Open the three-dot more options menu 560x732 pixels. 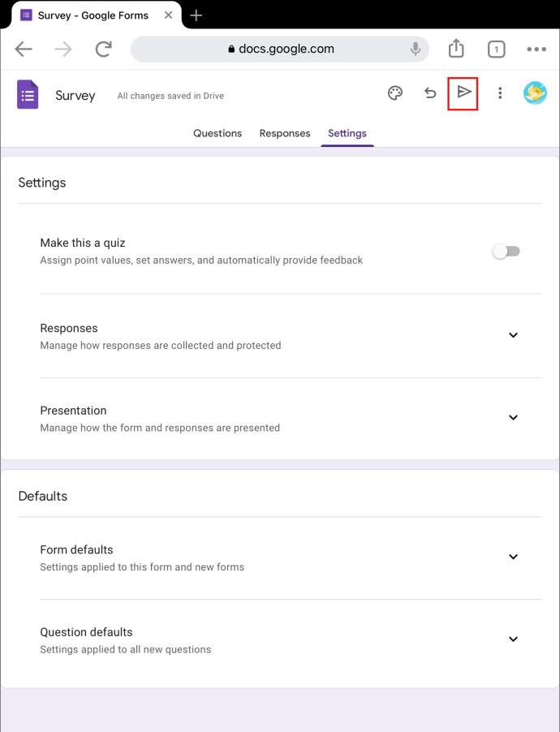point(500,93)
